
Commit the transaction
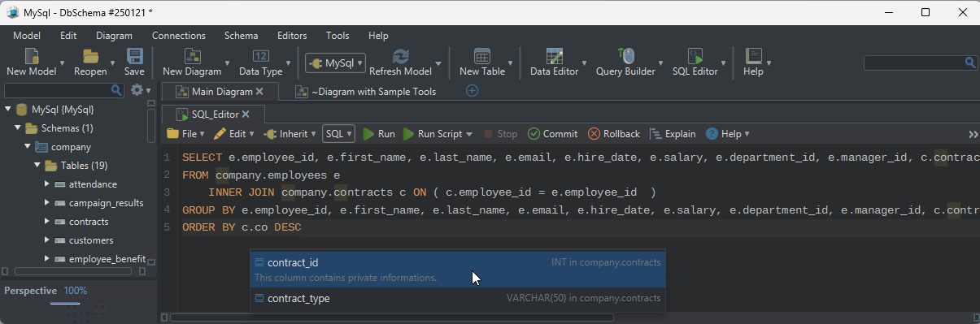pyautogui.click(x=553, y=134)
